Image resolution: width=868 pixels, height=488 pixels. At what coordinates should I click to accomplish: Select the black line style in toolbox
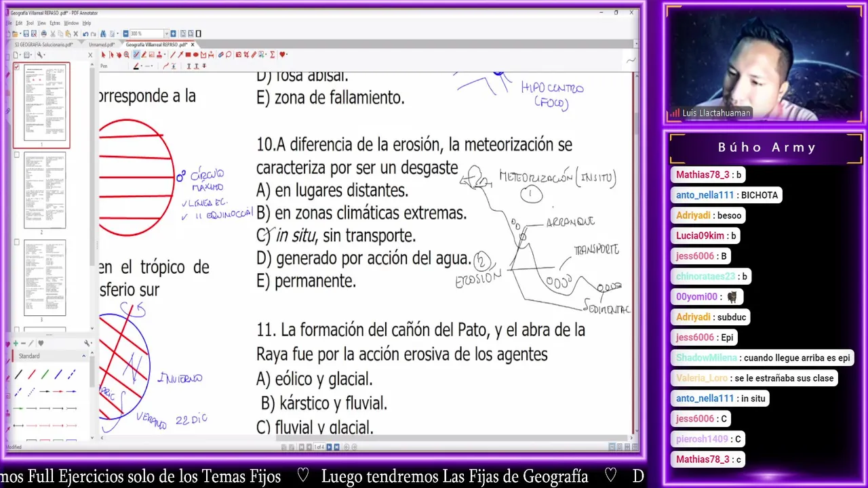pos(18,374)
